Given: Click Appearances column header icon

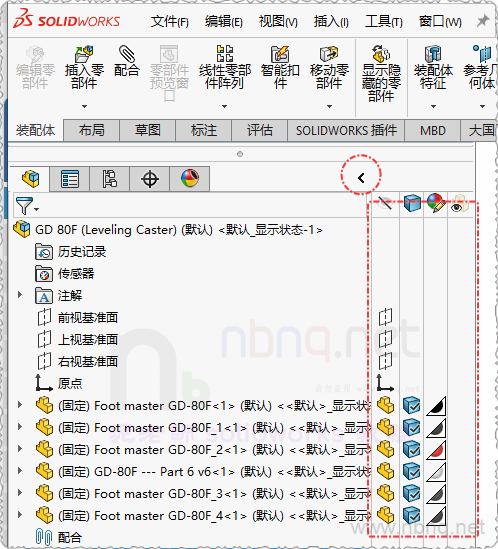Looking at the screenshot, I should click(x=436, y=203).
